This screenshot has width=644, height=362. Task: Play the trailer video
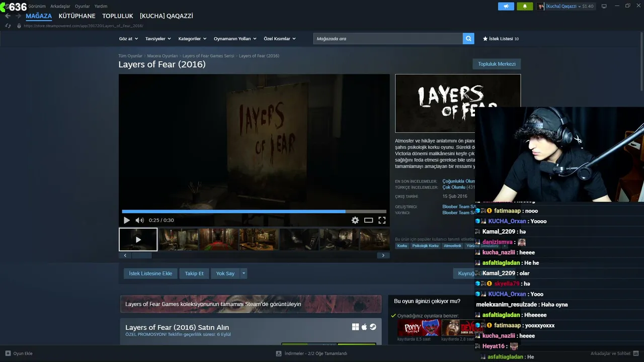pyautogui.click(x=127, y=220)
